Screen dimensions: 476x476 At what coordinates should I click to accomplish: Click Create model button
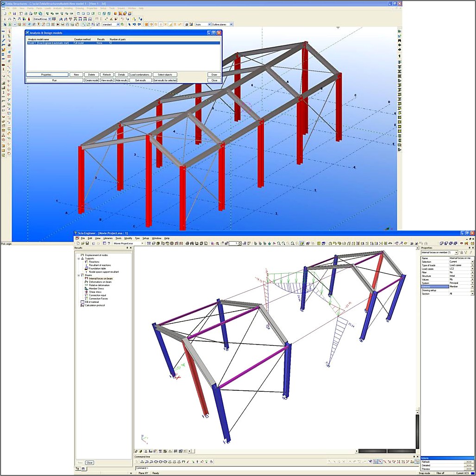[x=92, y=81]
